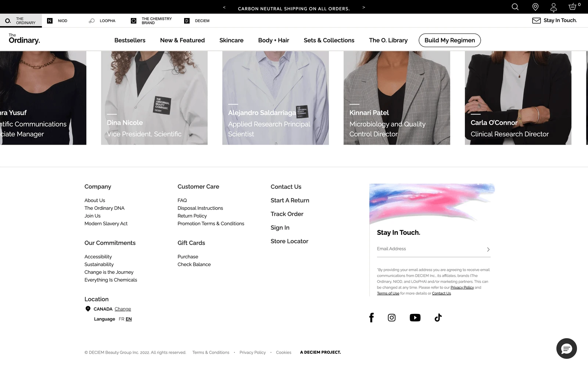The height and width of the screenshot is (368, 588).
Task: Open the shopping basket icon
Action: [573, 7]
